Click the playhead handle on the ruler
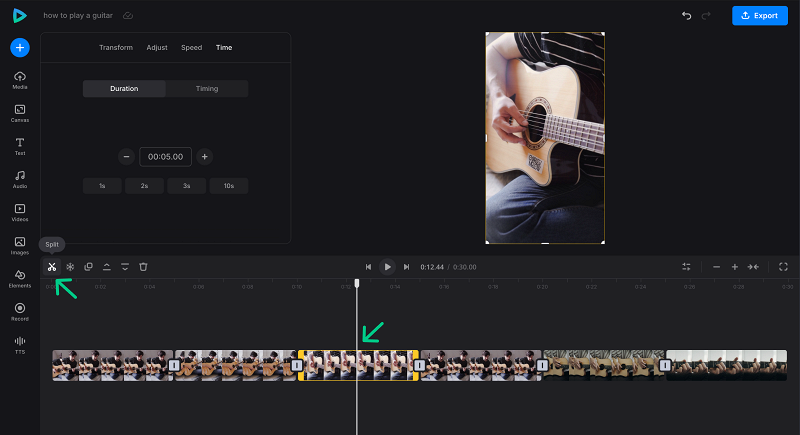The width and height of the screenshot is (800, 435). [357, 283]
